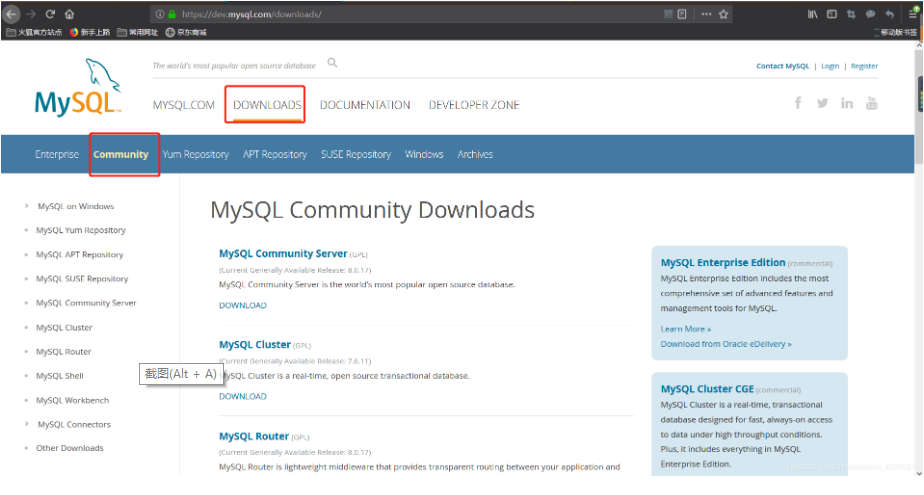Reload the page with the refresh icon
This screenshot has width=924, height=495.
(51, 14)
